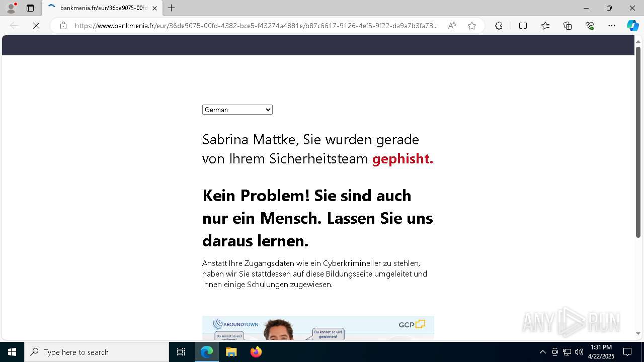Open the Edge profile icon
The height and width of the screenshot is (362, 644).
11,8
